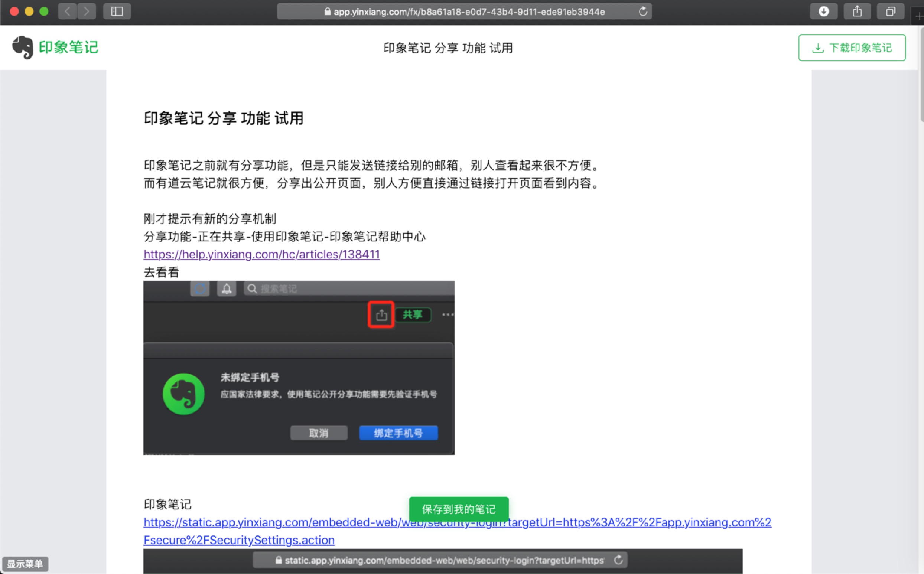The image size is (924, 574).
Task: Click the 显示菜单 label at bottom left
Action: click(25, 563)
